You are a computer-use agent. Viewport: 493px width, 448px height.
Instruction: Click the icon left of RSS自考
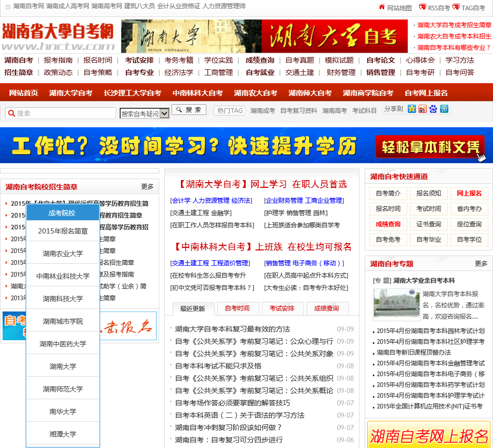coord(423,7)
